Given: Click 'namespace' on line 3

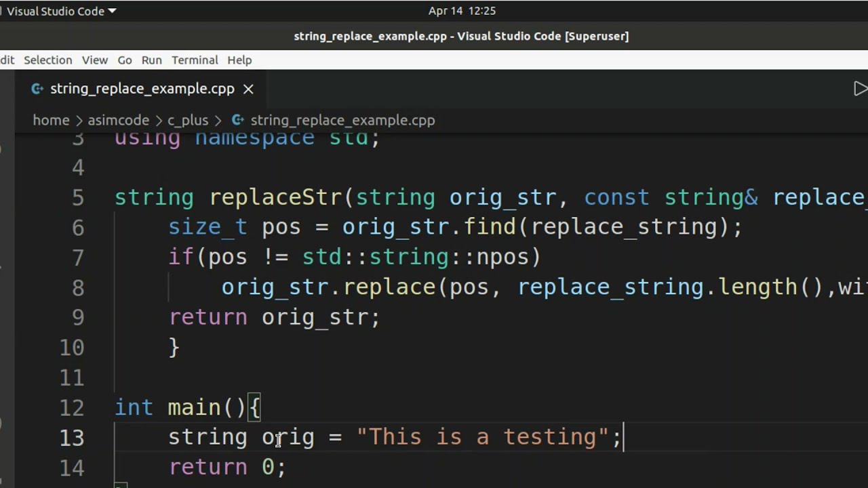Looking at the screenshot, I should click(x=254, y=138).
